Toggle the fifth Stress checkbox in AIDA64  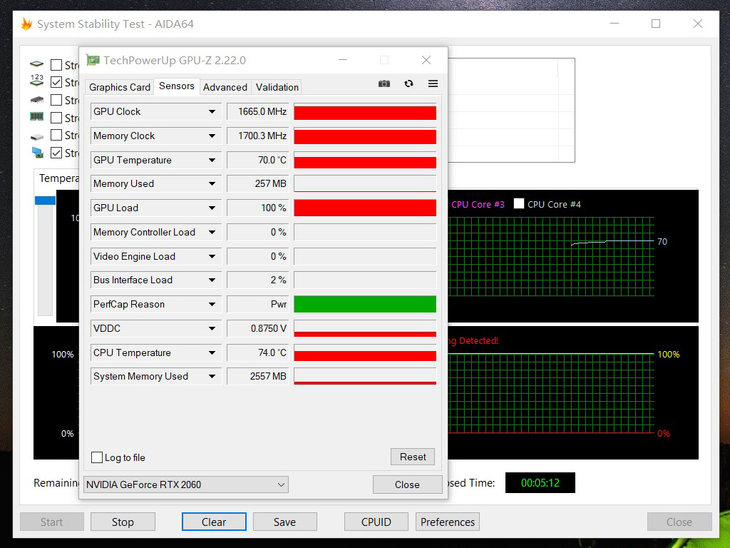tap(56, 135)
